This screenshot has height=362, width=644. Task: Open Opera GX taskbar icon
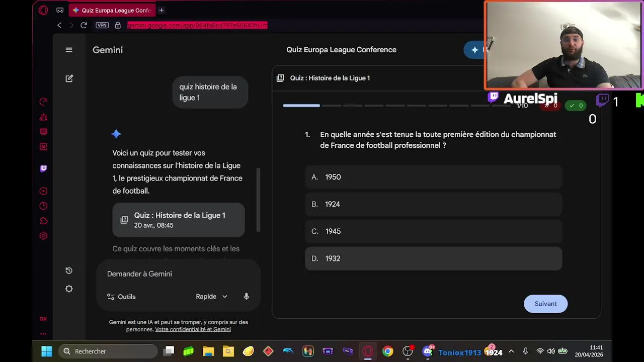pyautogui.click(x=368, y=351)
